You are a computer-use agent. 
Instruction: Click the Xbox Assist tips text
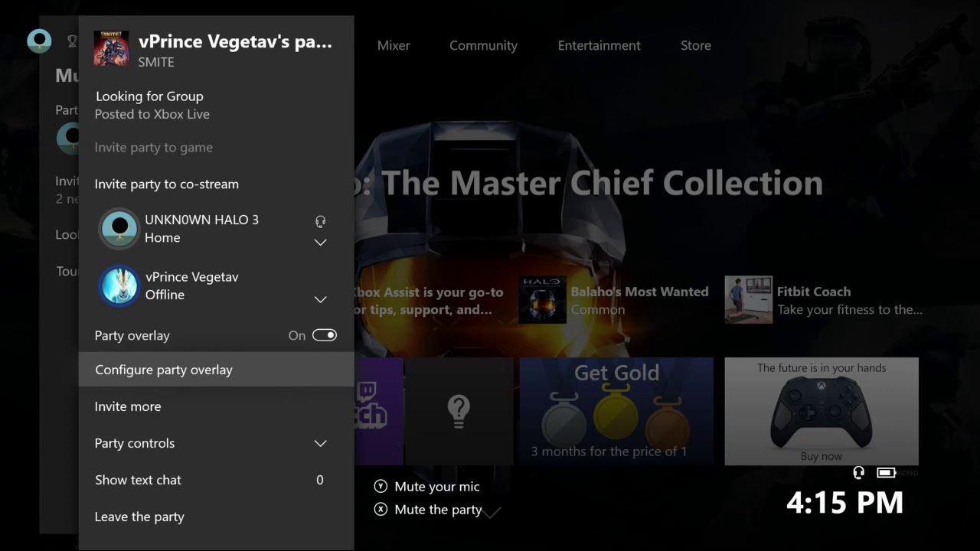tap(429, 301)
